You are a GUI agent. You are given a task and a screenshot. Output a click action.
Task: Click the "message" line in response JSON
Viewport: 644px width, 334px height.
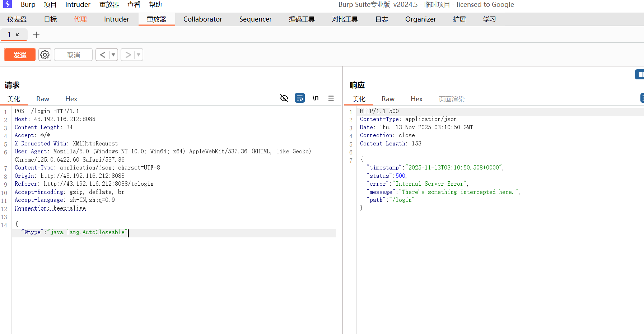[x=443, y=192]
